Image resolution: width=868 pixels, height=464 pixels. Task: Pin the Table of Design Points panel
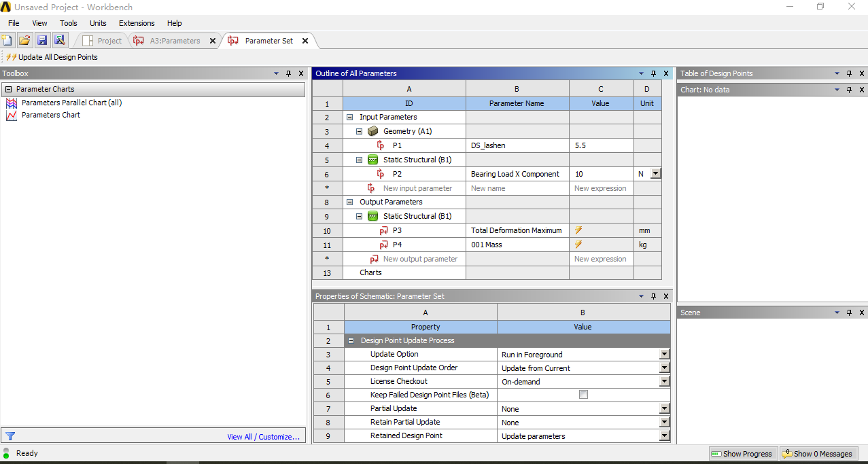point(848,73)
